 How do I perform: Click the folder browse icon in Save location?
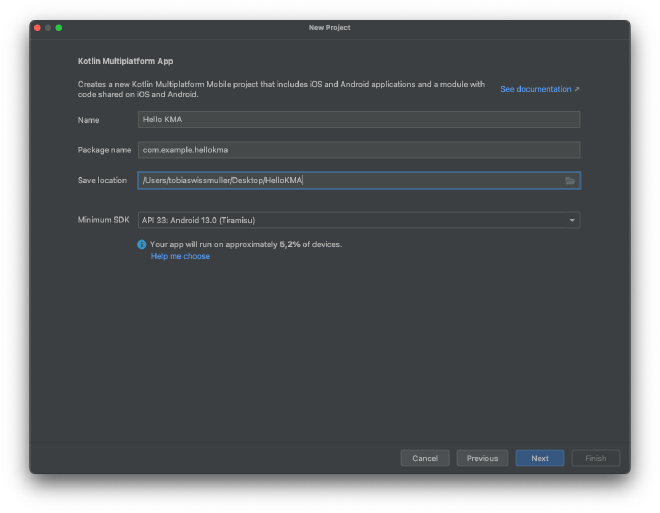coord(570,181)
